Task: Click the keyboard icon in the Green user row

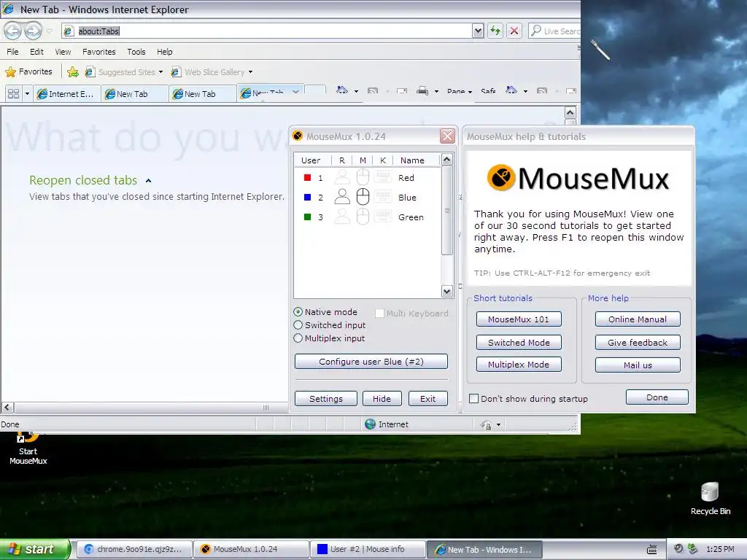Action: 383,216
